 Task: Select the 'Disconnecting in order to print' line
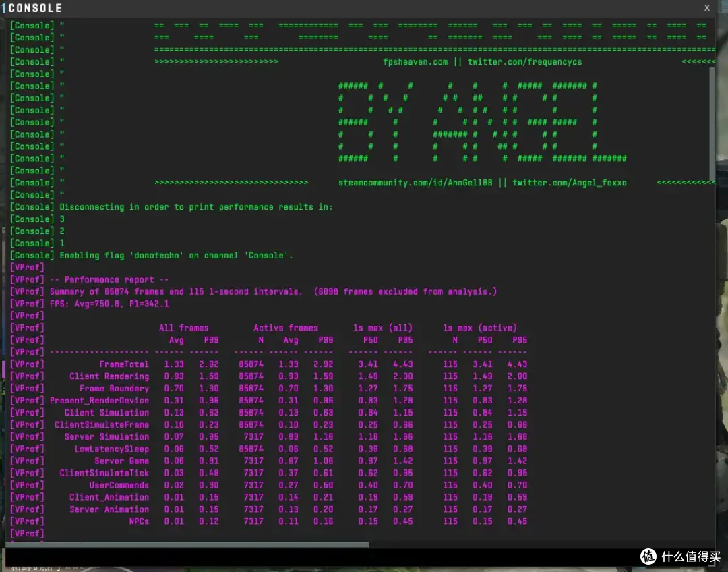(171, 207)
